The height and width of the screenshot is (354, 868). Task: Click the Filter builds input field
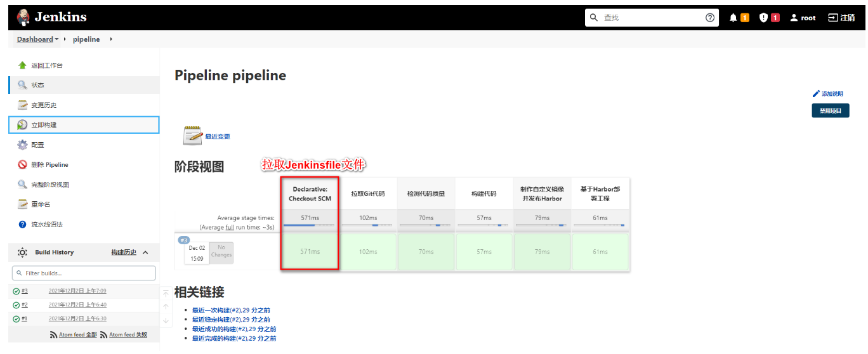[84, 273]
